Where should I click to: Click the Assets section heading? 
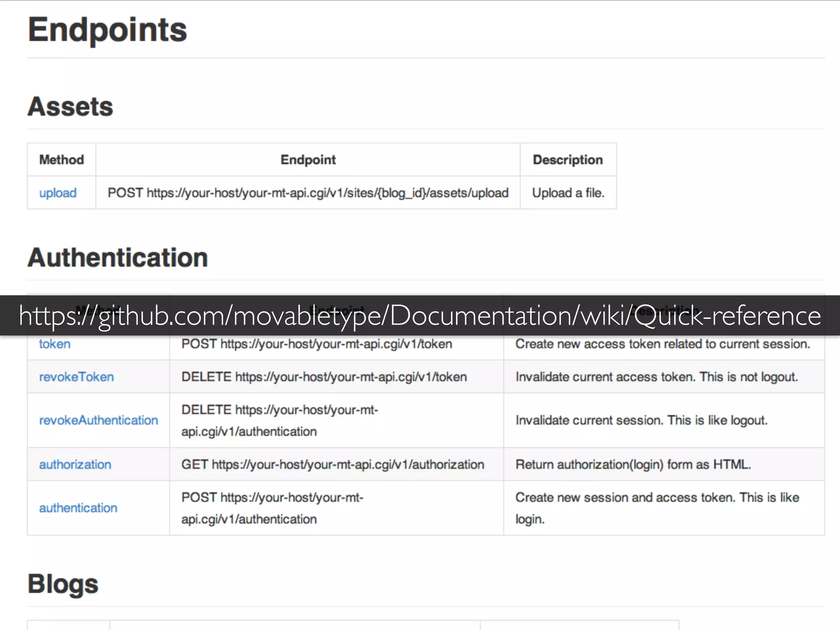tap(70, 107)
